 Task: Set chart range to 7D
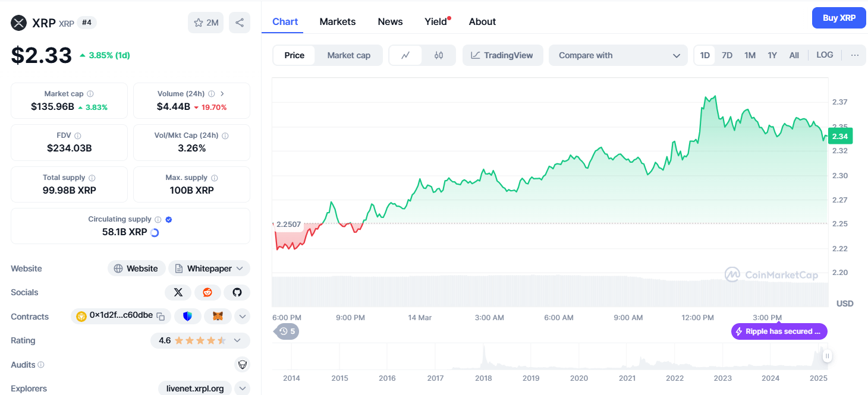click(727, 55)
